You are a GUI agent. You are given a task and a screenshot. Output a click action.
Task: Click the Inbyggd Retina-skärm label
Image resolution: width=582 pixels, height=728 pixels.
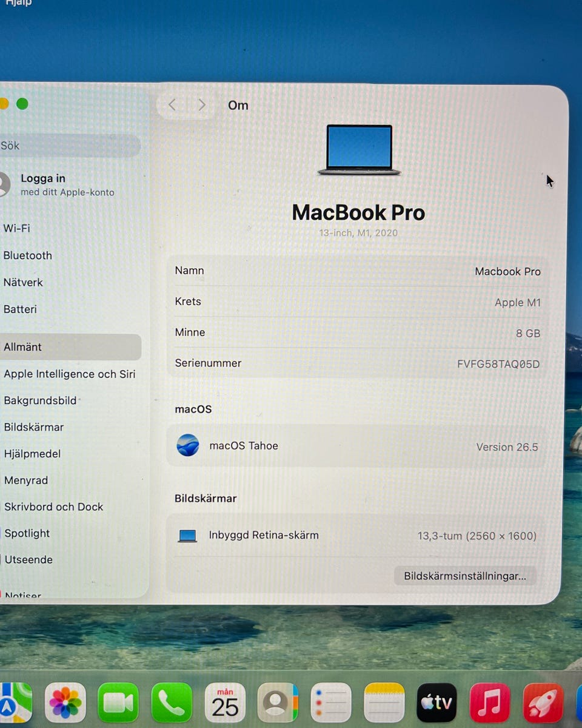264,535
